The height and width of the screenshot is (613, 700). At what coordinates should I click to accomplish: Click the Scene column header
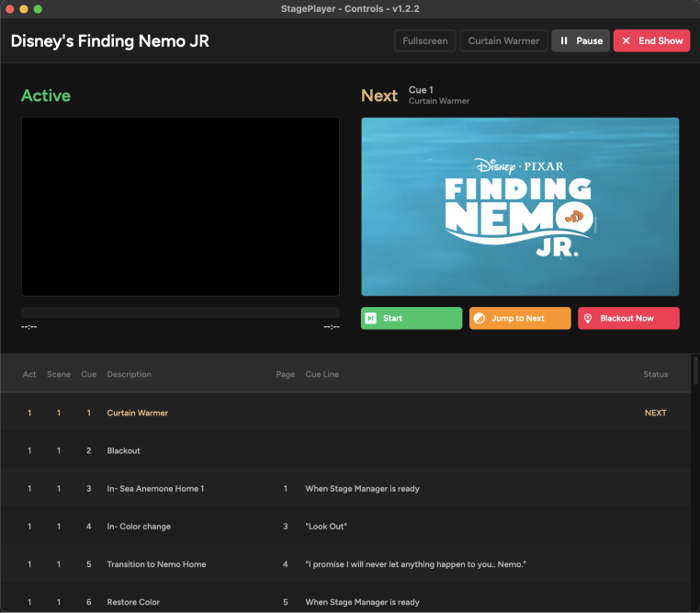coord(59,374)
